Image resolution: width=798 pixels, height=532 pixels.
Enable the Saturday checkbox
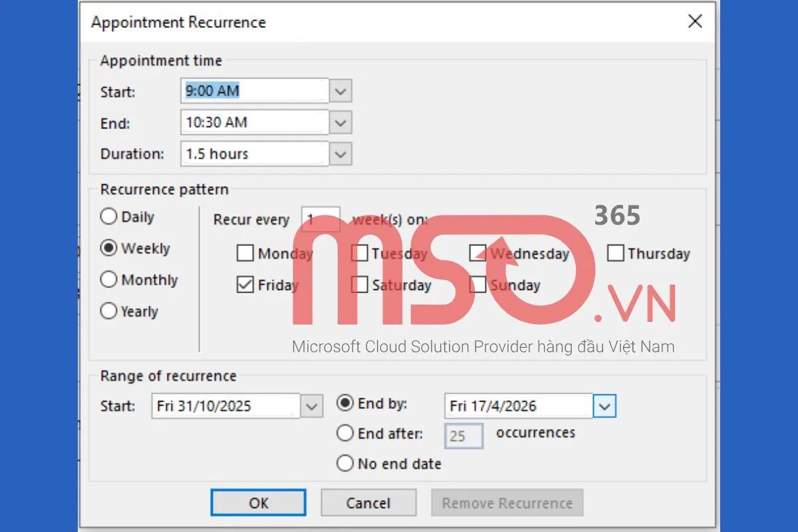coord(359,285)
